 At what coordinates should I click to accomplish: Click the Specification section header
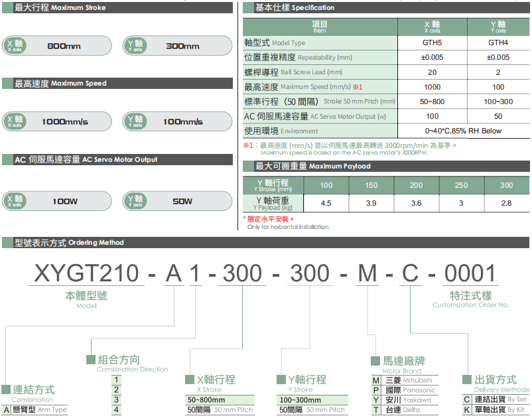coord(386,7)
